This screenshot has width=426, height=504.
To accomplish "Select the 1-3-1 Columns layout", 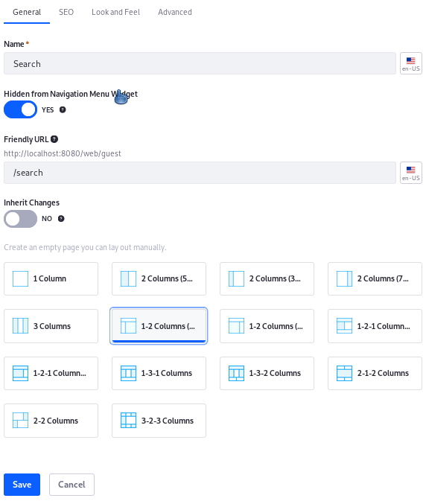I will click(159, 373).
